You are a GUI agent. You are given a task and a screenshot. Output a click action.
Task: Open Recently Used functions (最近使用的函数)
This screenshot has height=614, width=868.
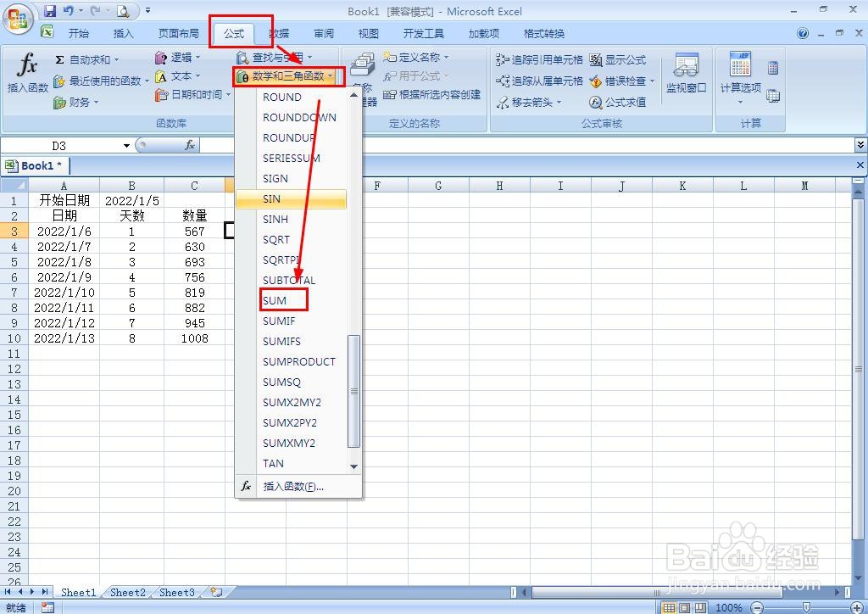[101, 81]
